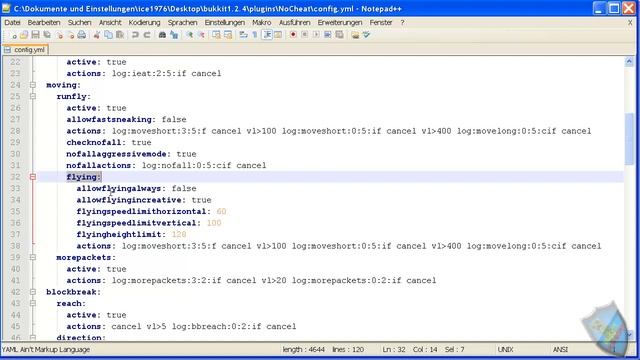640x360 pixels.
Task: Click the Zoom In toolbar icon
Action: tap(189, 35)
